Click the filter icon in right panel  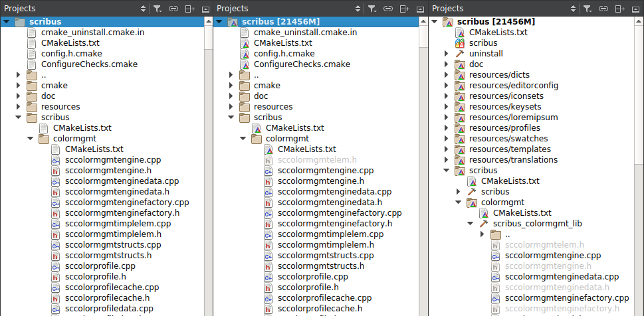(587, 9)
